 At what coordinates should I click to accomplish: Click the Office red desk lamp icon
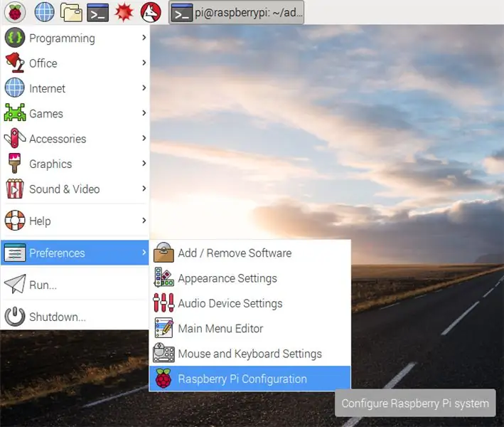click(14, 63)
